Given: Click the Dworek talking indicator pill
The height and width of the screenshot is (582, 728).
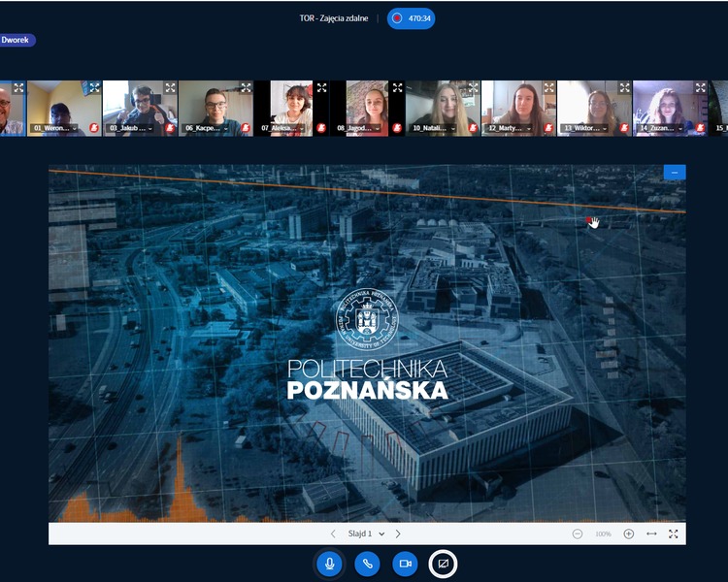Looking at the screenshot, I should point(17,40).
